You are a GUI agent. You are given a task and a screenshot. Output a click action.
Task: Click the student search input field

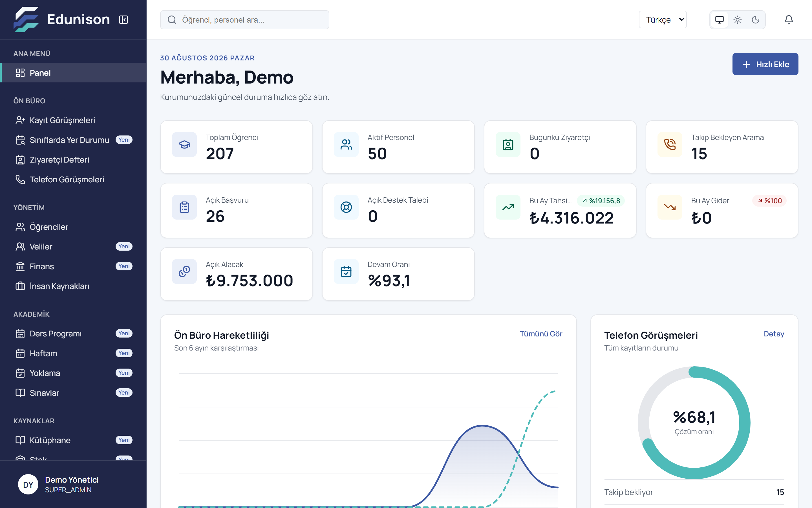pos(245,20)
